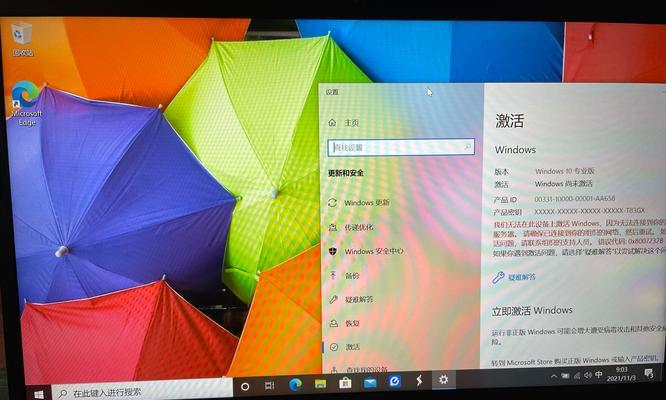Open File Explorer from the taskbar

[320, 384]
